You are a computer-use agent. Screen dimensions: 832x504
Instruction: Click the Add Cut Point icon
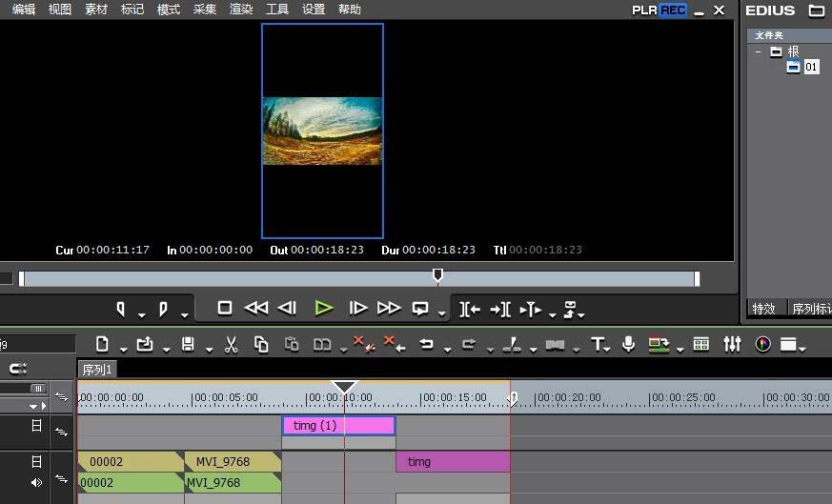512,345
